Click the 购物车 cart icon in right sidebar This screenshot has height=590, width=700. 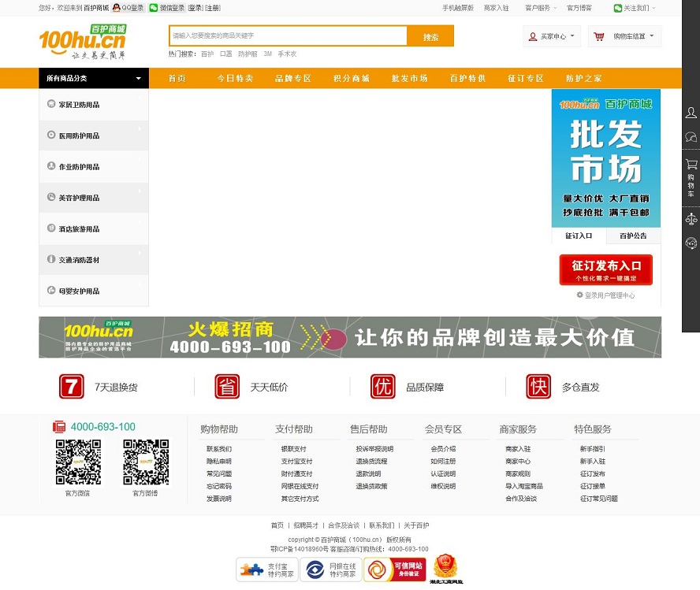click(690, 165)
